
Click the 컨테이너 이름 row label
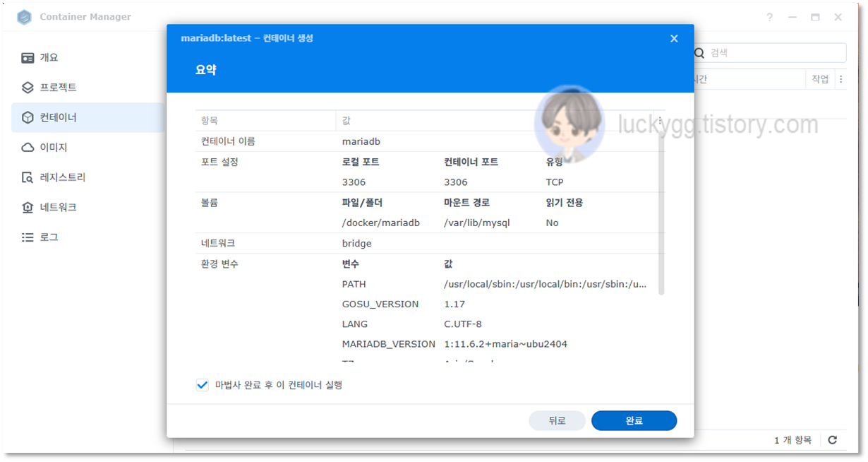pos(228,141)
